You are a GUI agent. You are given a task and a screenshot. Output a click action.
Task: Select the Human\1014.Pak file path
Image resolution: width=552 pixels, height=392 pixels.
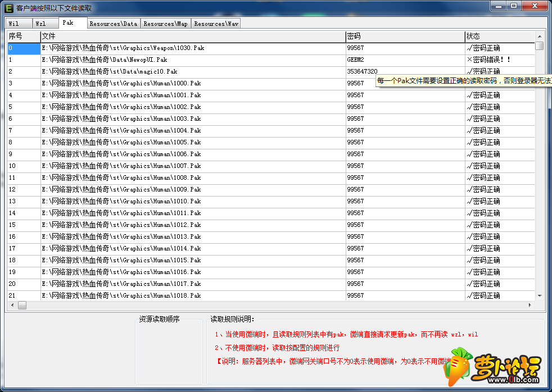click(x=121, y=248)
